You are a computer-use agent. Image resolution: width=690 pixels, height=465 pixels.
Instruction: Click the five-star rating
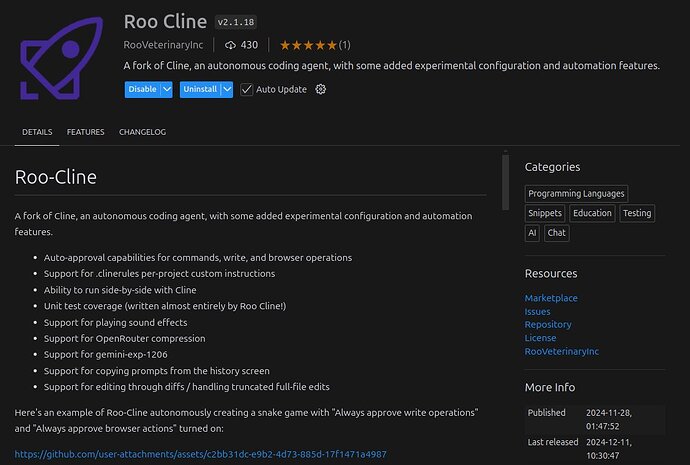[x=308, y=45]
